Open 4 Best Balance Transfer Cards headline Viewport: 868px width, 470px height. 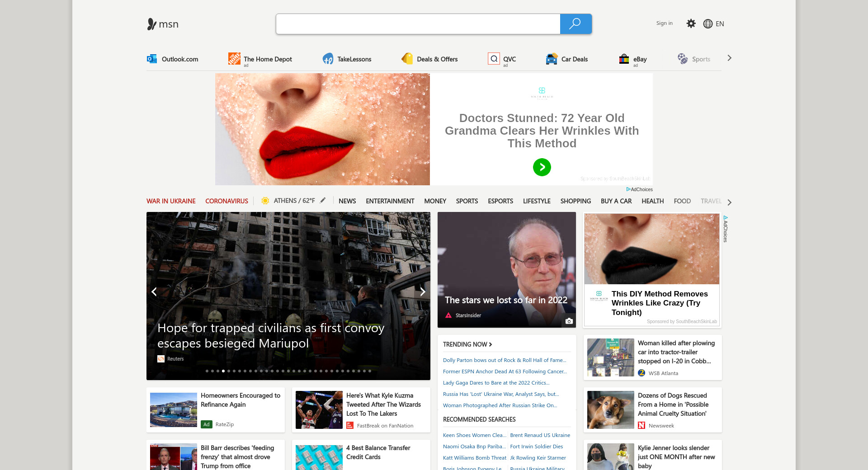click(x=378, y=452)
